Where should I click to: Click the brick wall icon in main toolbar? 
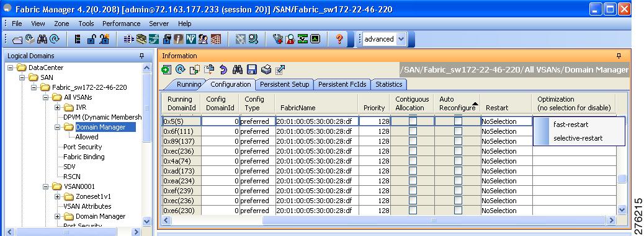click(216, 40)
